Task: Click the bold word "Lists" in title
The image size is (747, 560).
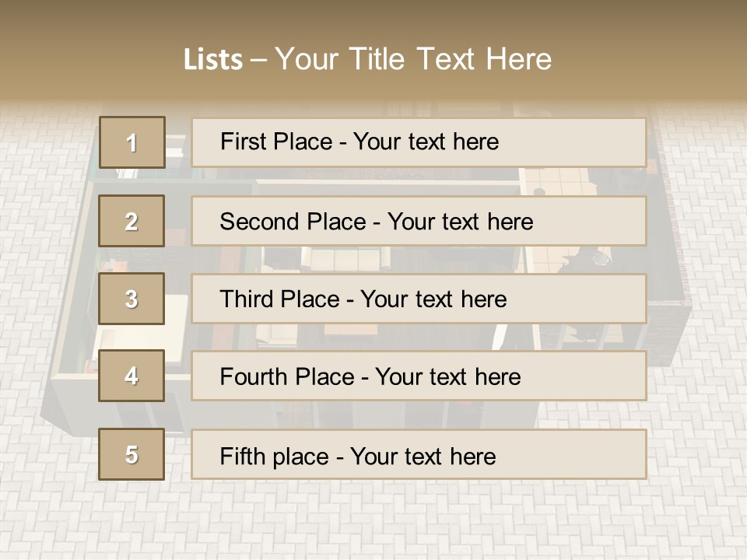Action: [212, 60]
